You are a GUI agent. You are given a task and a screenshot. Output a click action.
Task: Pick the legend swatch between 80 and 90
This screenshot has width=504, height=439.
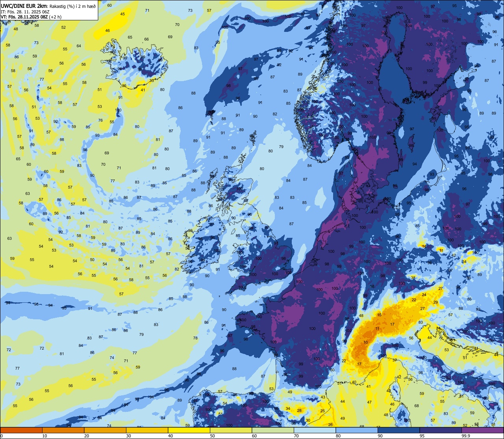pos(357,430)
